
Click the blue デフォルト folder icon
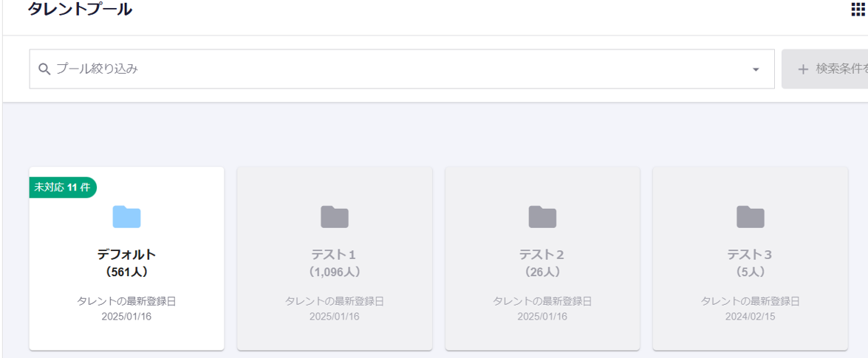click(x=126, y=217)
